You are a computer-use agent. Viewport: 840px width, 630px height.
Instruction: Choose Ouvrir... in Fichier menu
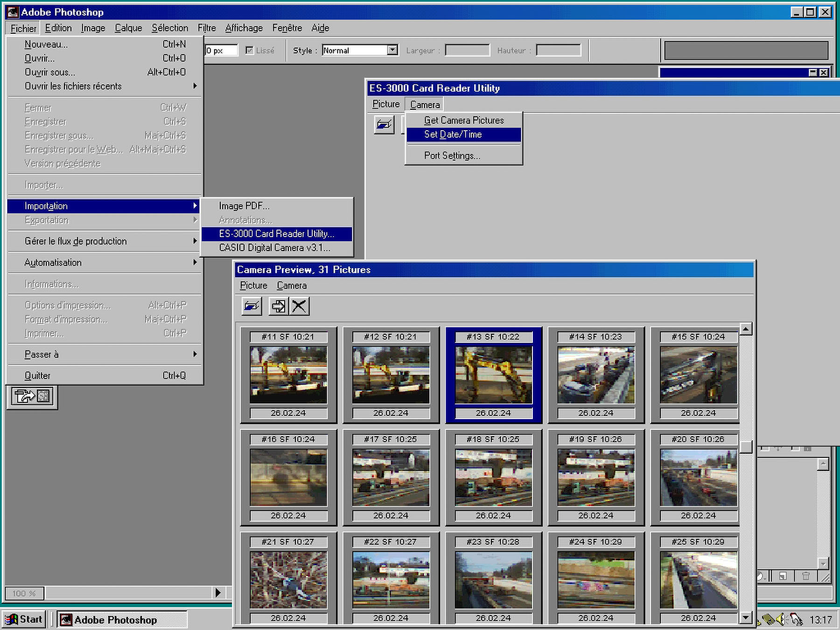pos(105,58)
